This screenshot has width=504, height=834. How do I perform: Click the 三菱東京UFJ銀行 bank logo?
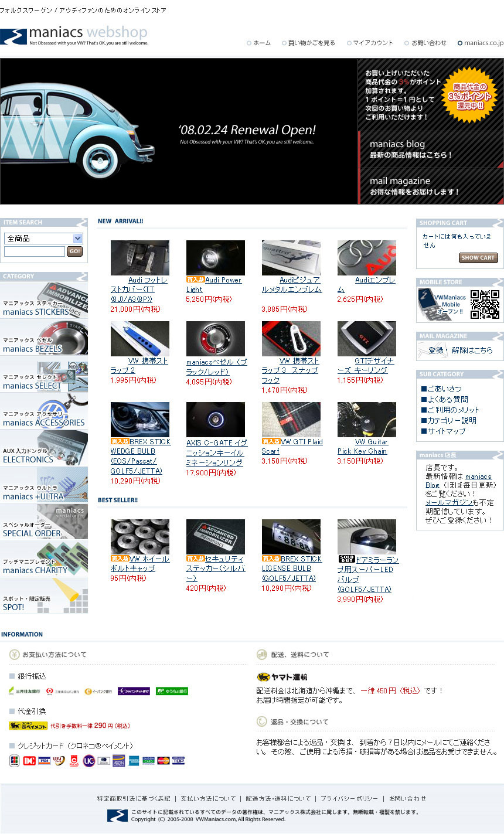[62, 691]
